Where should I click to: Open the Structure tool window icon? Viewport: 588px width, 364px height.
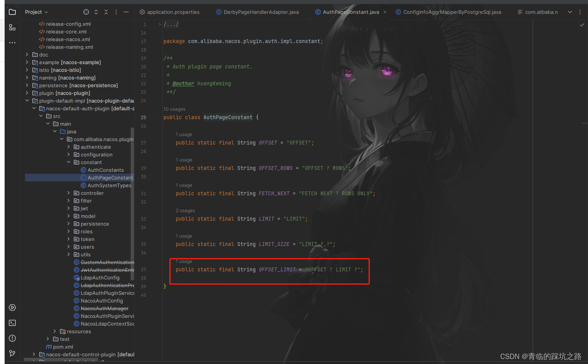pos(12,27)
